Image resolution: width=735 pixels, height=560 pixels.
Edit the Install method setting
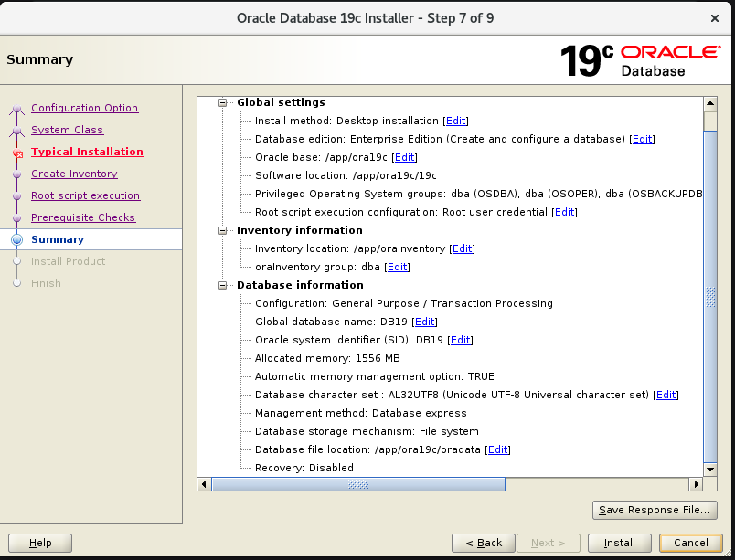pyautogui.click(x=455, y=121)
